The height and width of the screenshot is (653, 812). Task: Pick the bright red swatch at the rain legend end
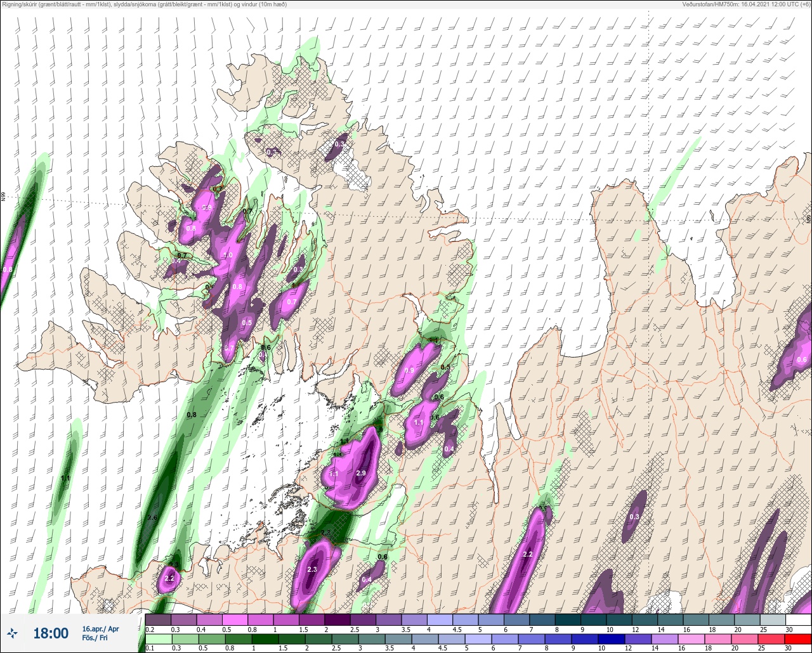tap(799, 638)
